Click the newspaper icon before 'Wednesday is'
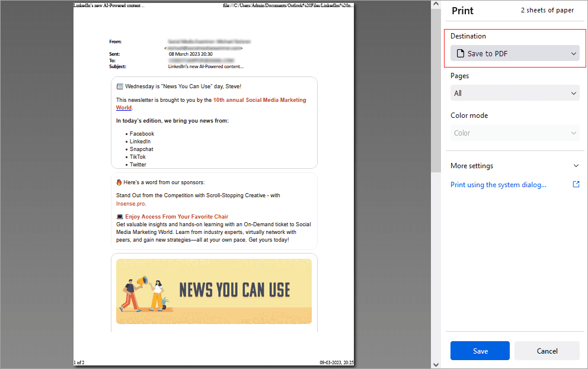The image size is (588, 369). point(120,86)
